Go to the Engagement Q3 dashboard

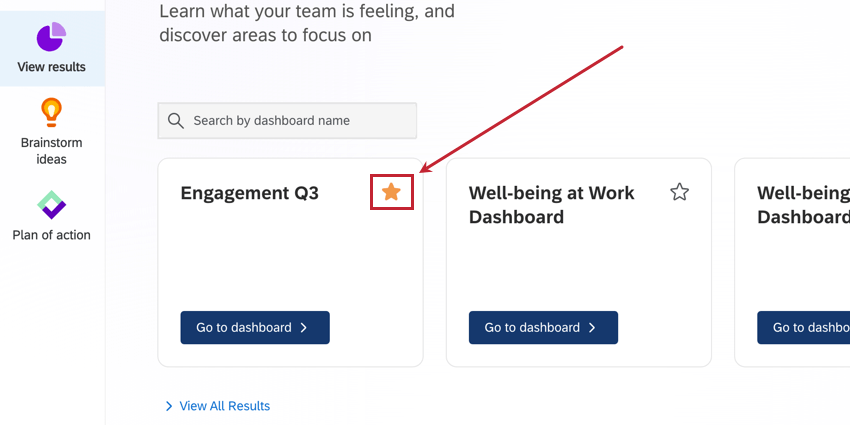(254, 328)
